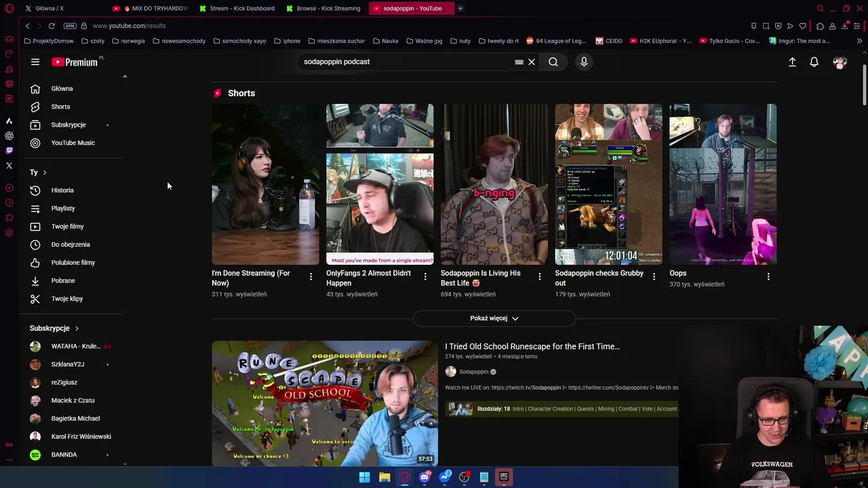
Task: Reload the page in the browser
Action: coord(52,26)
